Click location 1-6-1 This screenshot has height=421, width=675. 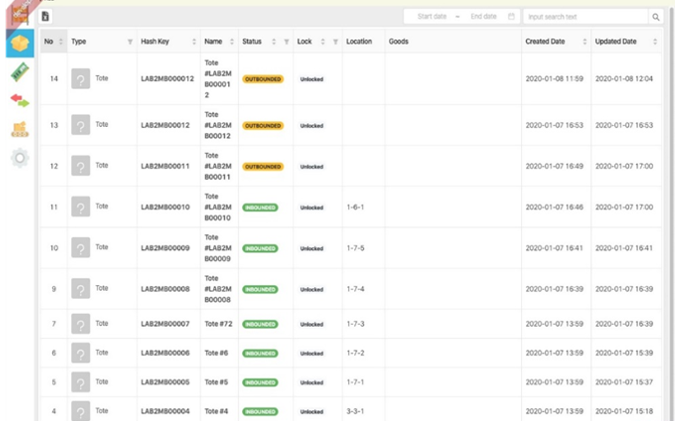pos(355,207)
